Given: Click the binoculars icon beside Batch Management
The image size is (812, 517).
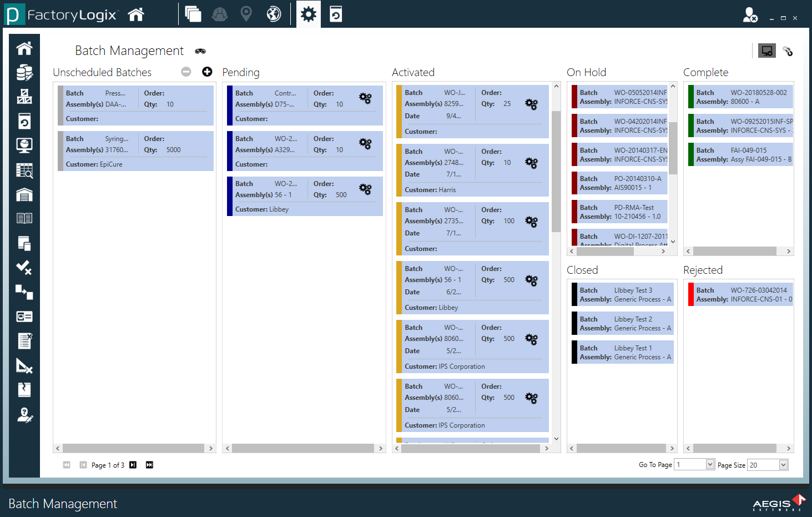Looking at the screenshot, I should coord(200,51).
